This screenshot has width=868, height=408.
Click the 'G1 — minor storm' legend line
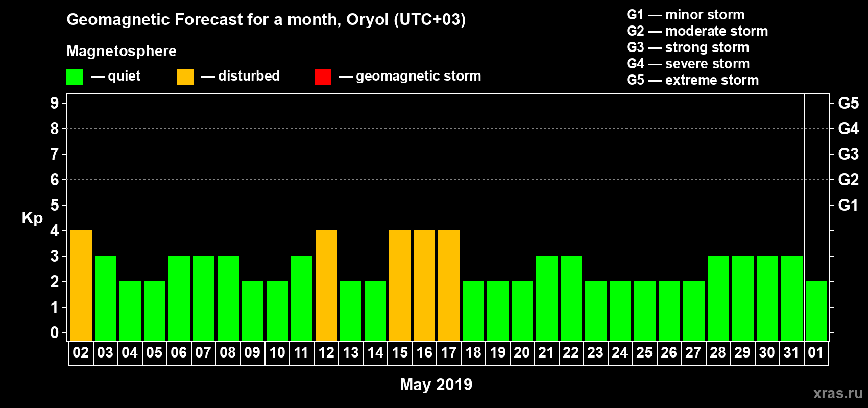click(686, 15)
